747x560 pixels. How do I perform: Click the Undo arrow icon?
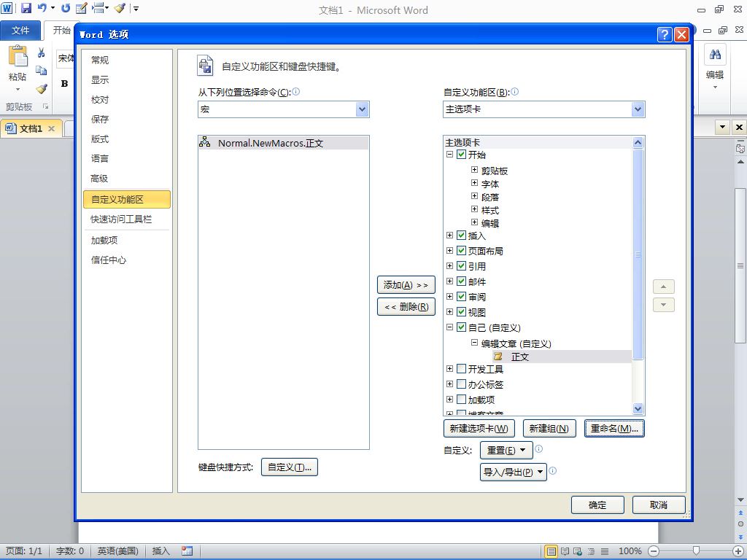pyautogui.click(x=42, y=8)
